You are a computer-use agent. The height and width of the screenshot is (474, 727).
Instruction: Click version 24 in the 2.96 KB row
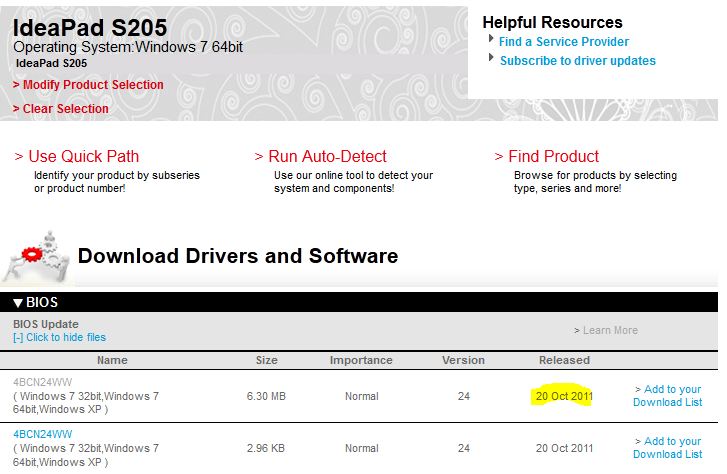[x=464, y=448]
